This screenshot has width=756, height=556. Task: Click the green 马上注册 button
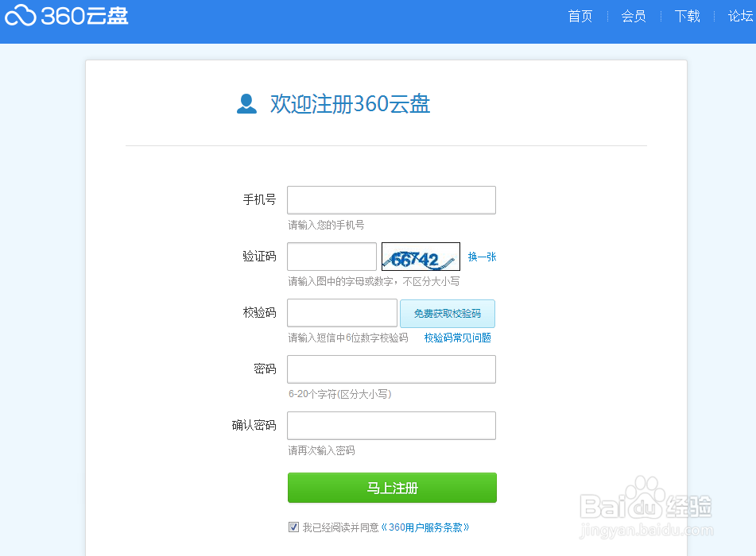coord(392,488)
